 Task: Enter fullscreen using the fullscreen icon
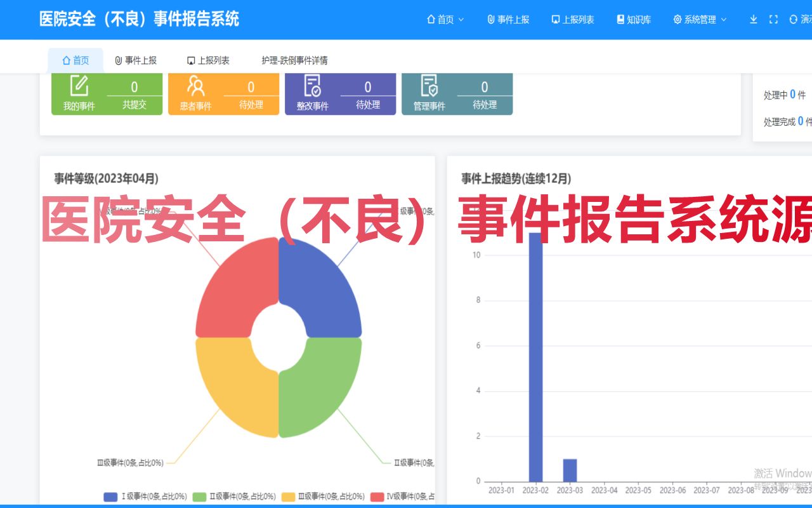tap(773, 19)
